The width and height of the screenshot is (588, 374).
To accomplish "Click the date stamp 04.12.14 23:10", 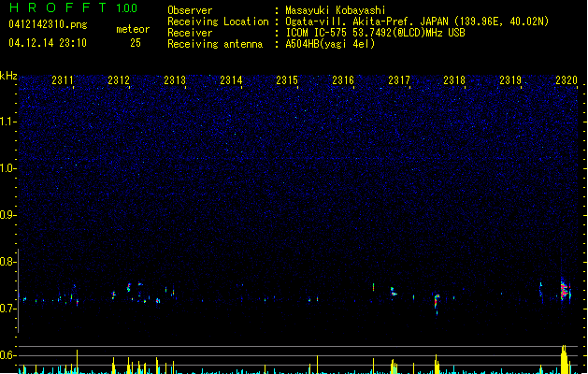I will point(48,43).
